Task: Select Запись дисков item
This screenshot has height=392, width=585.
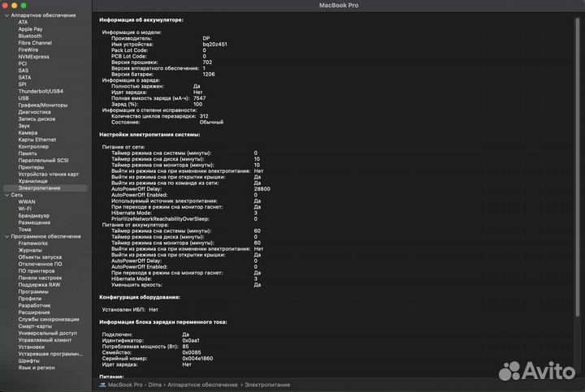Action: click(x=37, y=118)
